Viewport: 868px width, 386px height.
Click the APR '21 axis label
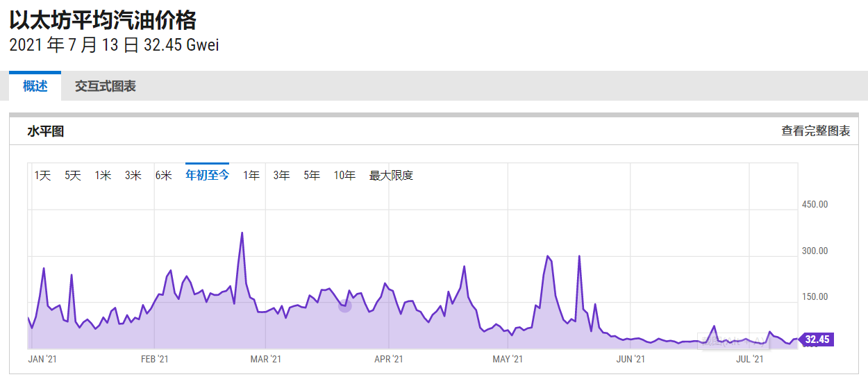tap(389, 359)
